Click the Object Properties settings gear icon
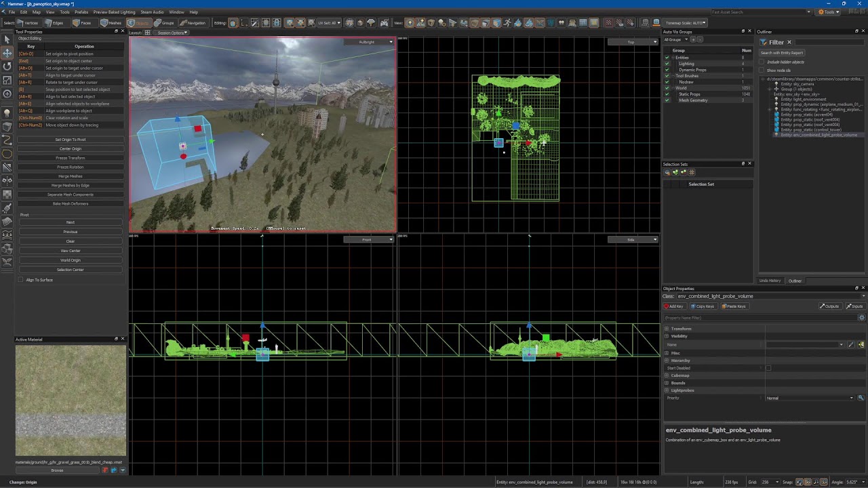Viewport: 868px width, 488px height. click(862, 317)
